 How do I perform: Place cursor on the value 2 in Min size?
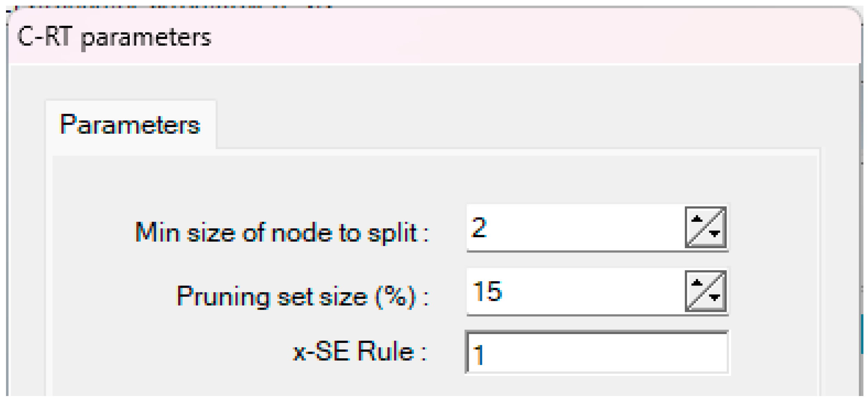click(479, 227)
